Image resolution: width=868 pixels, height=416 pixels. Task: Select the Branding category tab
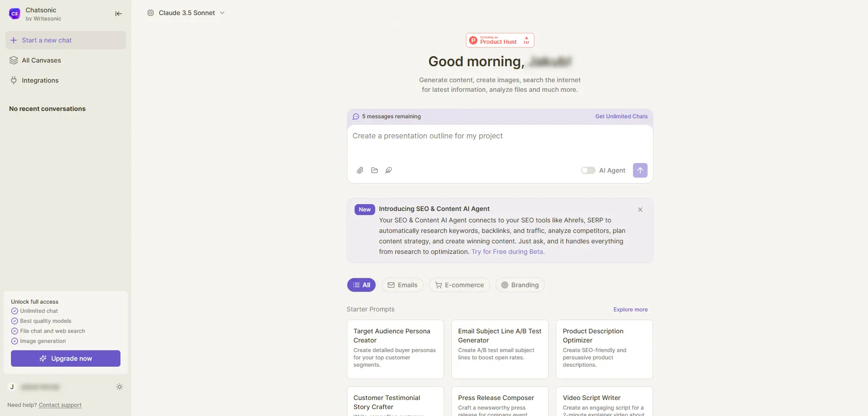tap(520, 285)
